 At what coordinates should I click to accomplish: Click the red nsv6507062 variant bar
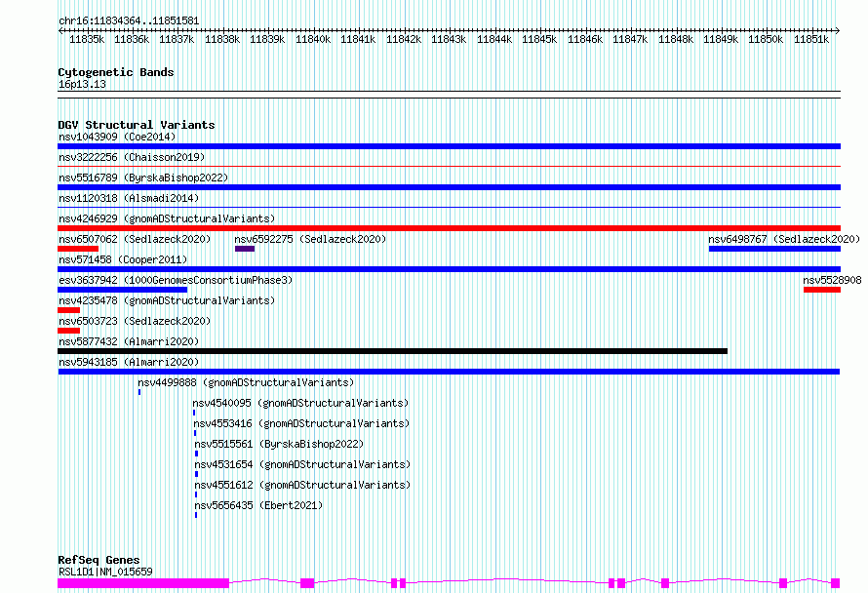pyautogui.click(x=78, y=249)
